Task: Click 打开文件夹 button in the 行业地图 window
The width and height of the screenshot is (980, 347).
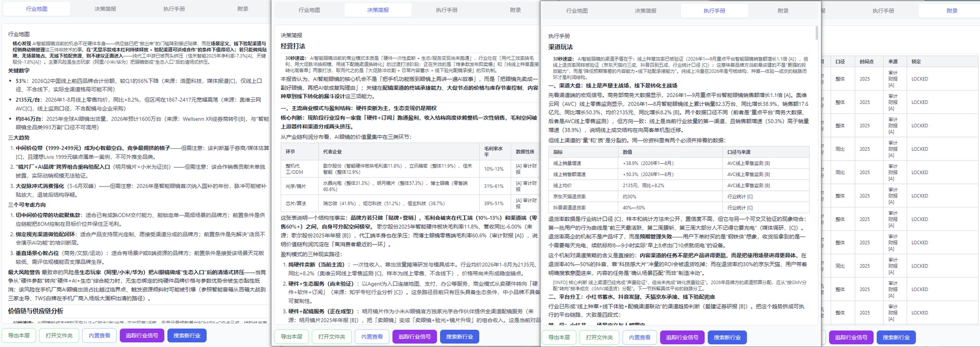Action: tap(59, 335)
